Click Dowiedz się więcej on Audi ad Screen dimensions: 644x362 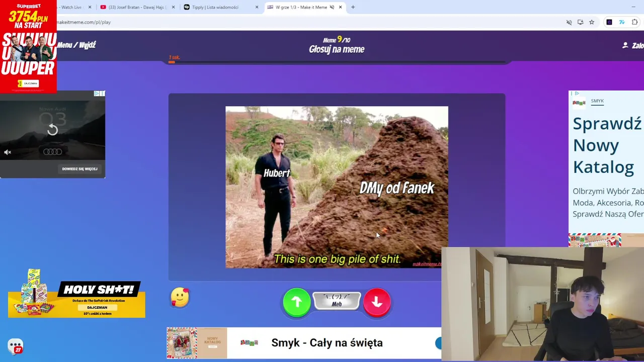tap(79, 169)
